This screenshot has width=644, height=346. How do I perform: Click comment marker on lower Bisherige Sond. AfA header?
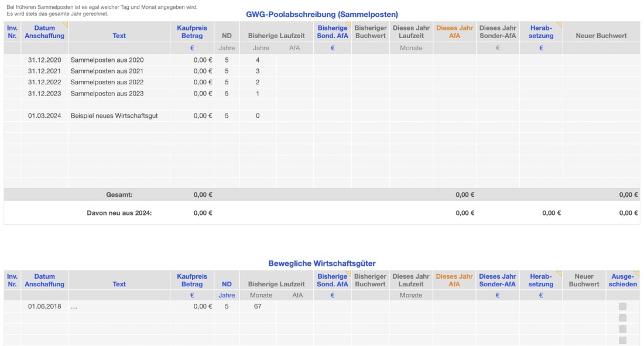coord(348,273)
